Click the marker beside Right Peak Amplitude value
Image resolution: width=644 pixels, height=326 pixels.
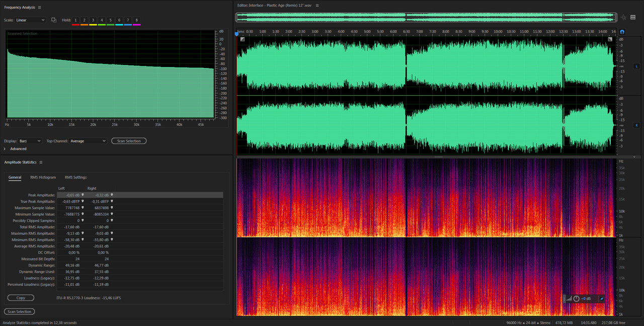[112, 194]
